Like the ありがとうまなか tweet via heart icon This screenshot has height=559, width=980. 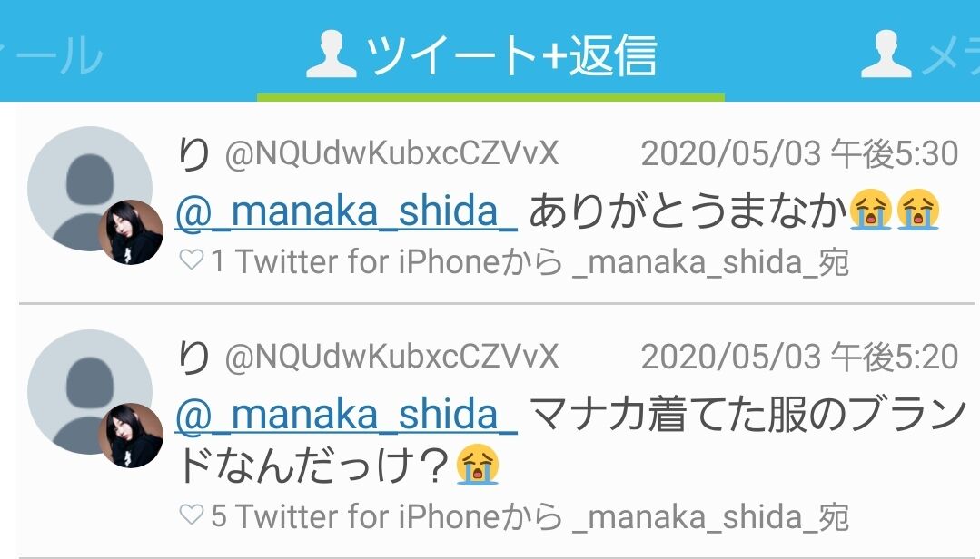(192, 260)
